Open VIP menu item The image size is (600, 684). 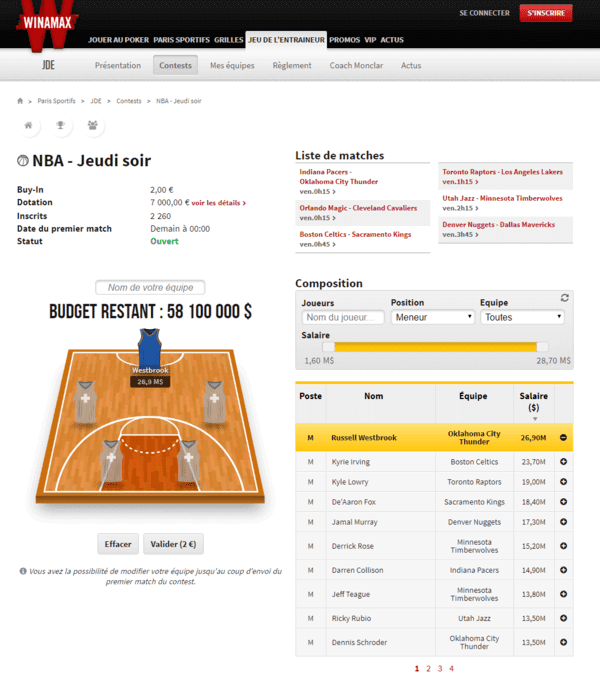(x=370, y=40)
